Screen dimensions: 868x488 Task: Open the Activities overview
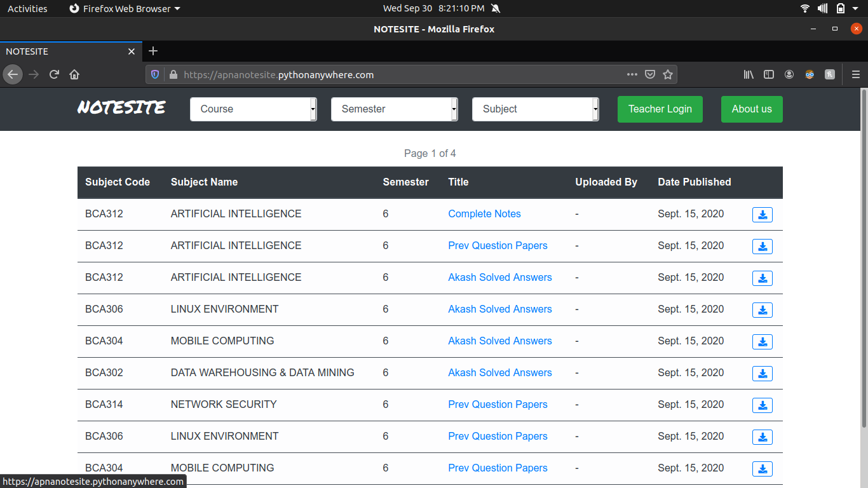[27, 8]
